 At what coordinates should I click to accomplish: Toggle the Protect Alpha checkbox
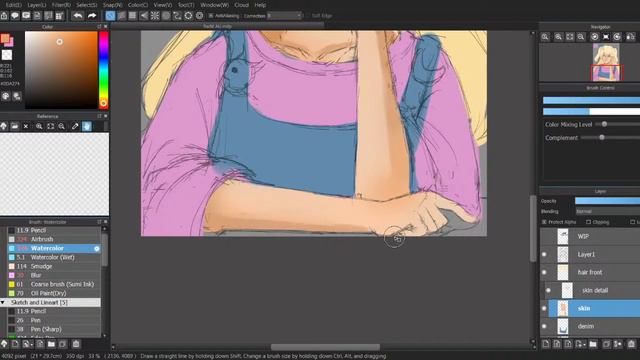544,222
